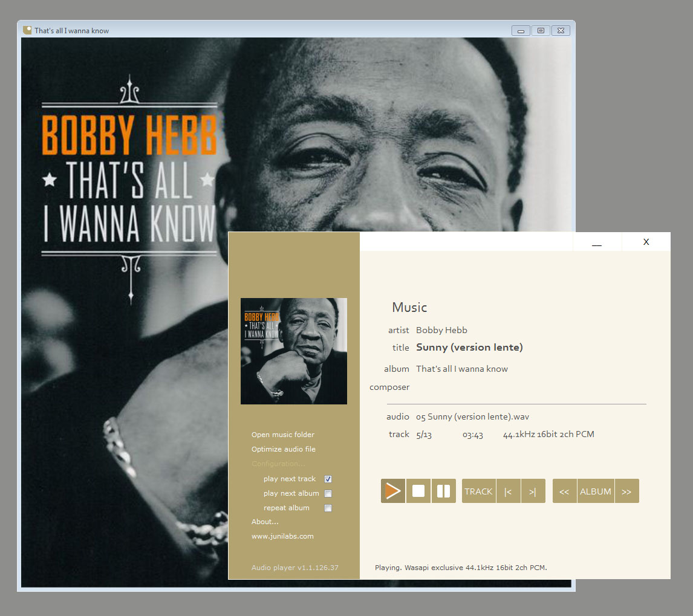The width and height of the screenshot is (693, 616).
Task: Open music folder
Action: point(283,435)
